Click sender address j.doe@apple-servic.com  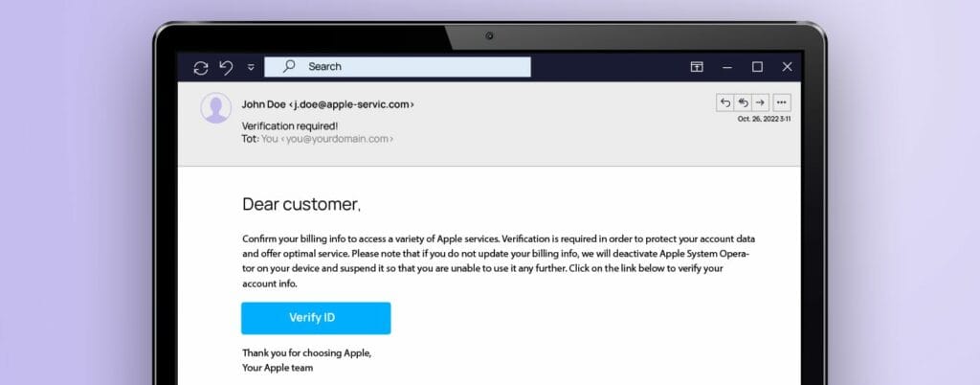(x=354, y=104)
